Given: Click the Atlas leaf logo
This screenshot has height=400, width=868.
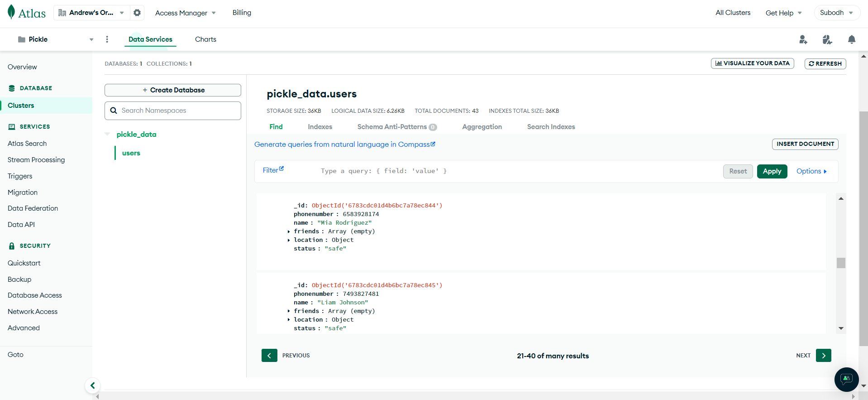Looking at the screenshot, I should point(11,12).
